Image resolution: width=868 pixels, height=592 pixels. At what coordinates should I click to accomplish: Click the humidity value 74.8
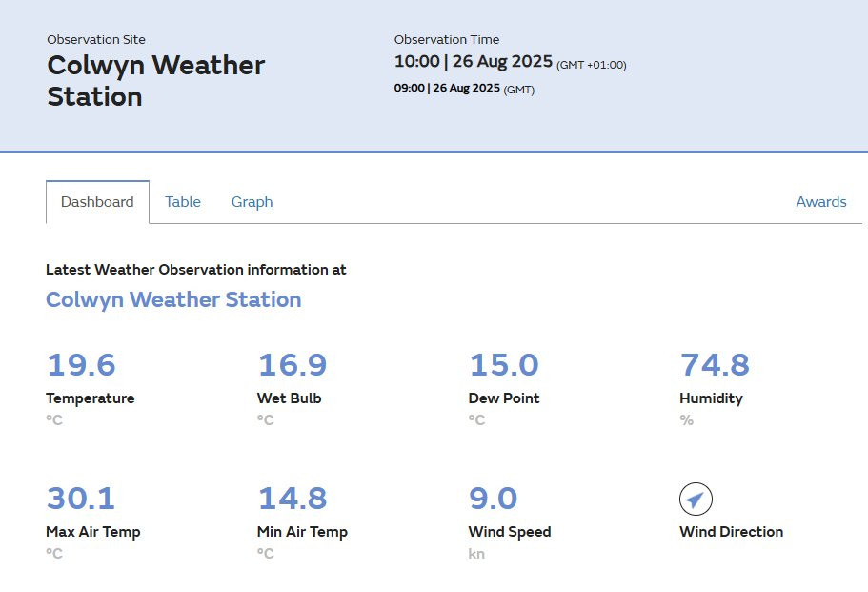pyautogui.click(x=715, y=365)
